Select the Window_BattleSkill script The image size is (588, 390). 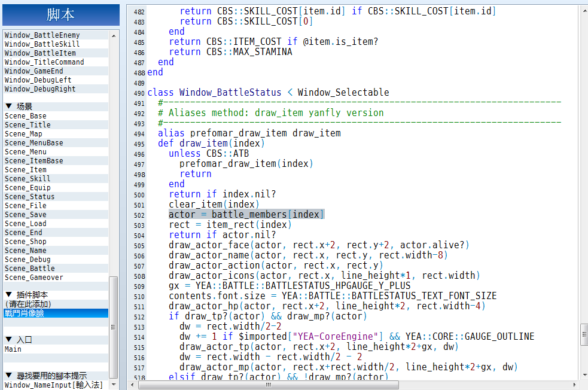(56, 44)
